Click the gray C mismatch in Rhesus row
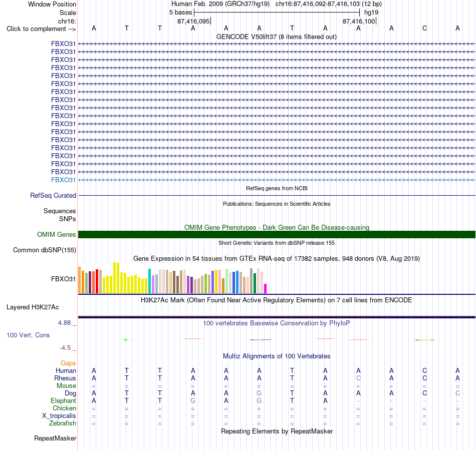Viewport: 476px width, 450px height. [x=359, y=378]
